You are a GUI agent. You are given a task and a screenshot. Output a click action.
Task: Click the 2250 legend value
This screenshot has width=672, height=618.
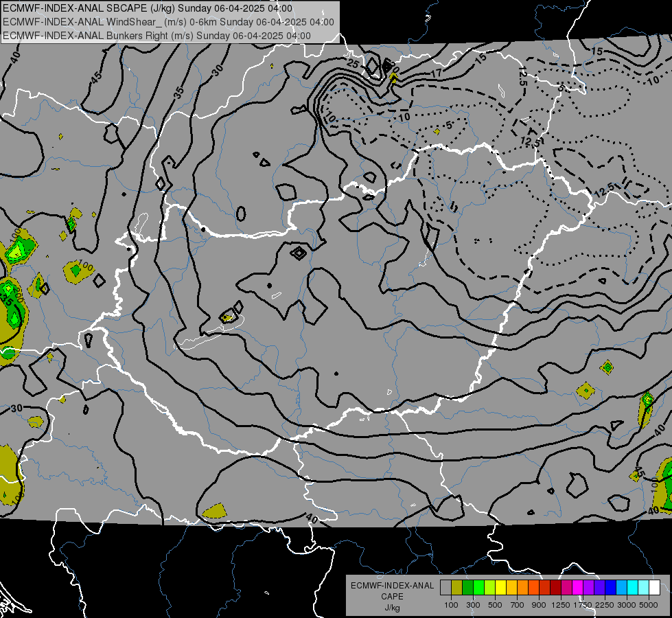(x=605, y=605)
